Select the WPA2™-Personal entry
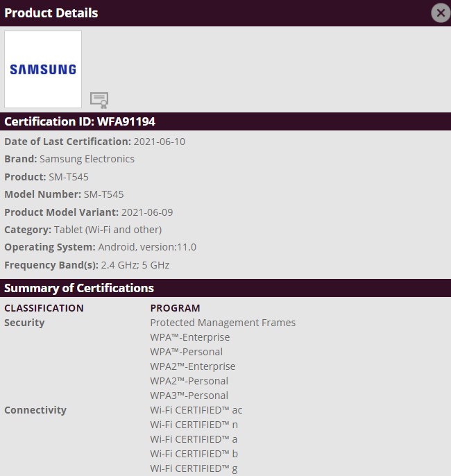Viewport: 451px width, 476px height. (x=189, y=381)
